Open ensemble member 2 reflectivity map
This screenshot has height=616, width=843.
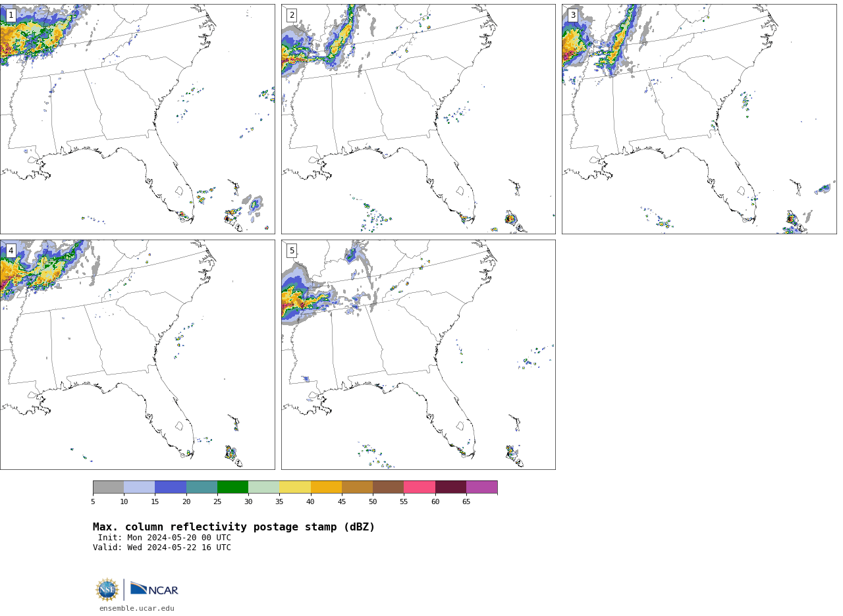point(418,119)
